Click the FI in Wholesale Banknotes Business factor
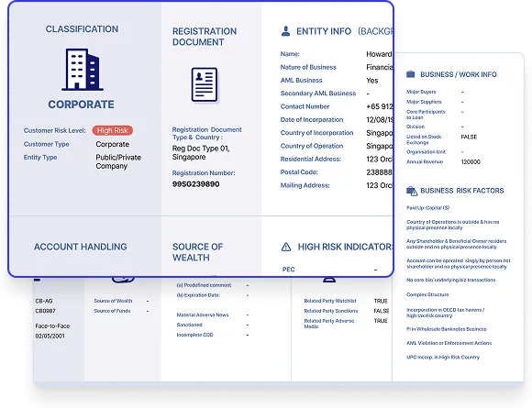This screenshot has height=408, width=532. click(x=446, y=329)
